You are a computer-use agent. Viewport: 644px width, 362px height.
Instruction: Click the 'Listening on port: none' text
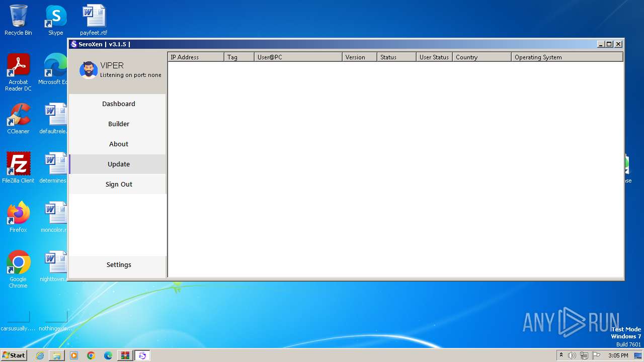(x=131, y=75)
